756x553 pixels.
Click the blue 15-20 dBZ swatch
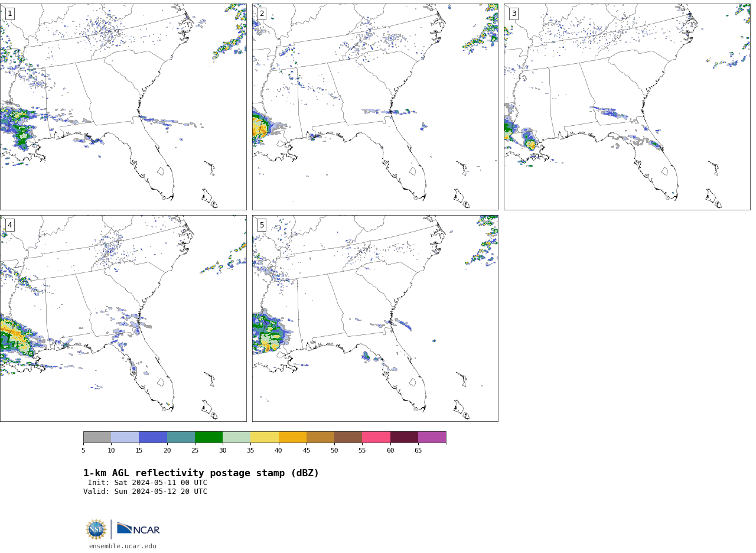pyautogui.click(x=153, y=437)
